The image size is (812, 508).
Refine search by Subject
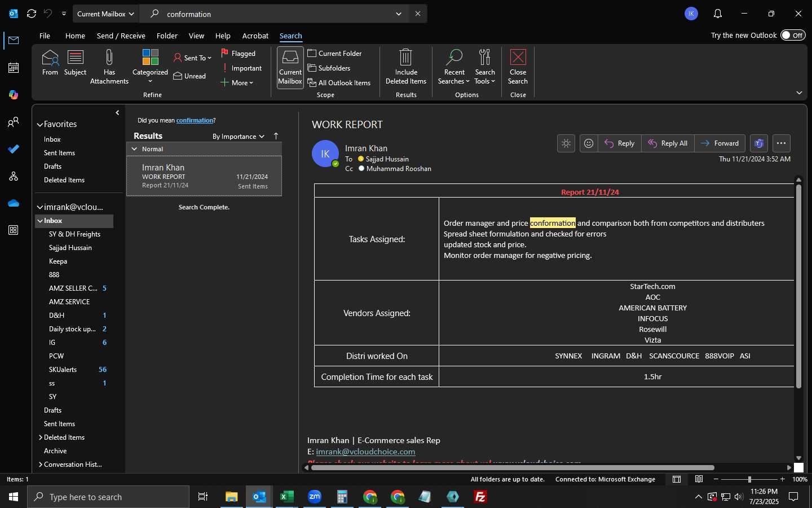(x=75, y=63)
